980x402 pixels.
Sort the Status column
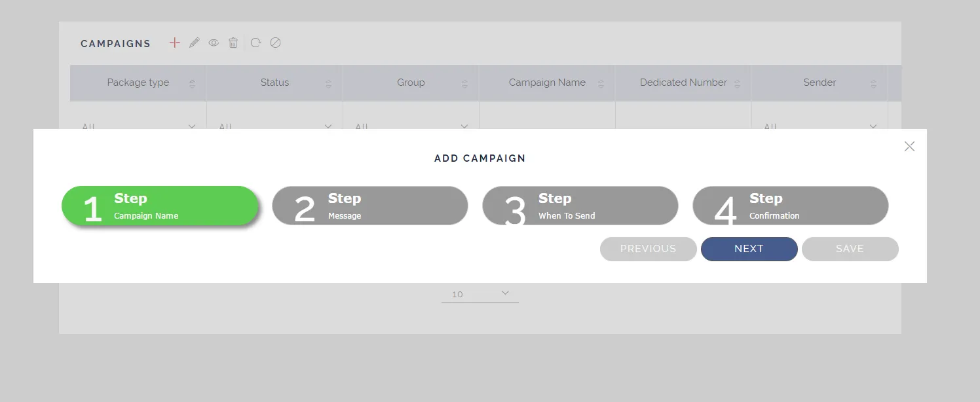[328, 83]
